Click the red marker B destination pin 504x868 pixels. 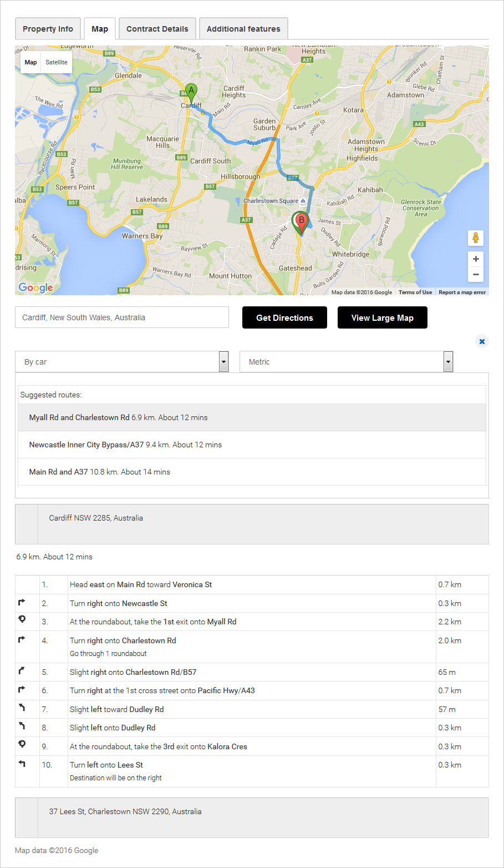[x=301, y=224]
